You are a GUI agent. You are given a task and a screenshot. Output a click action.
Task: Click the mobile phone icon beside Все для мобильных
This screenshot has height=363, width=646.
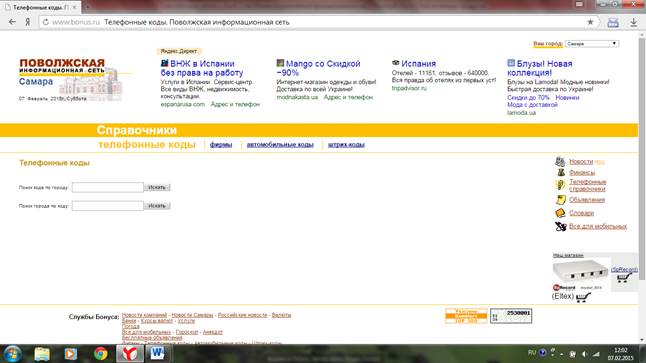point(560,226)
